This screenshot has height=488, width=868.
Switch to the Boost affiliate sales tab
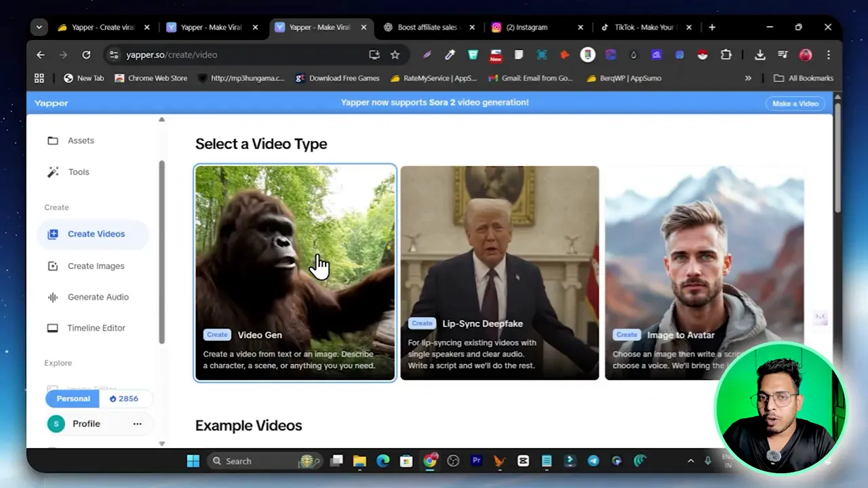[x=427, y=27]
